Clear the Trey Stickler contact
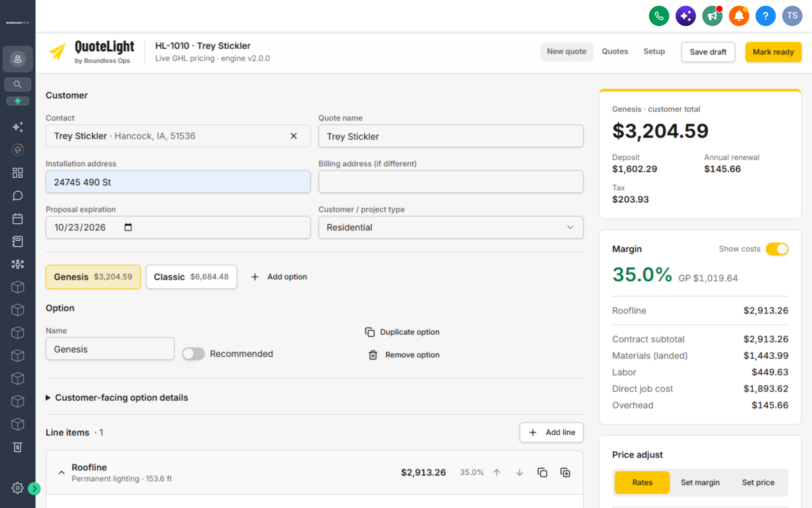This screenshot has height=508, width=812. (294, 136)
